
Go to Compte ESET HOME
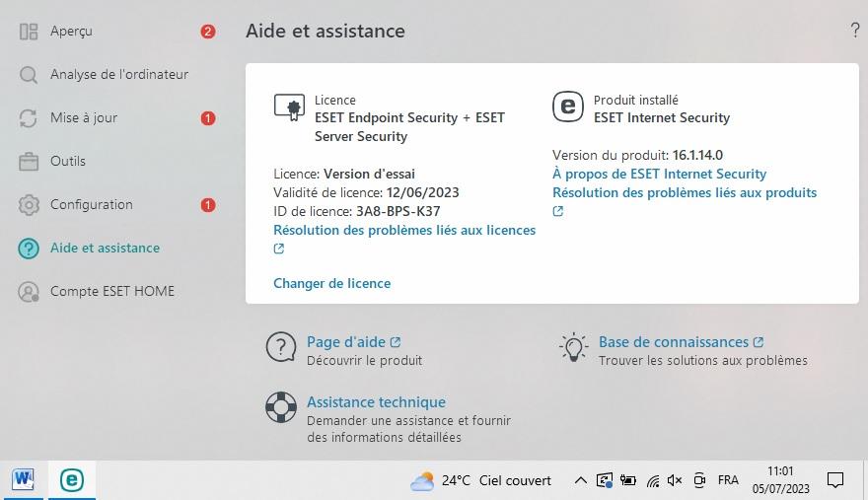coord(111,291)
